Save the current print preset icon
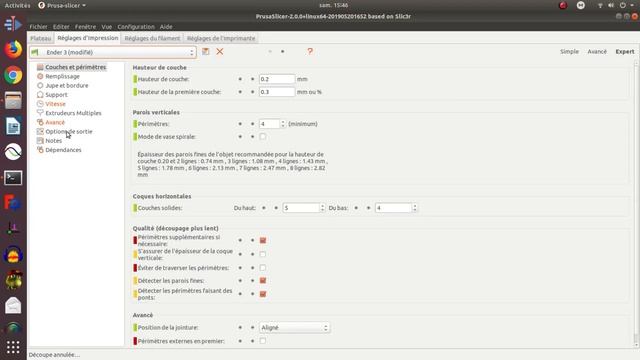Viewport: 640px width, 360px height. click(205, 51)
